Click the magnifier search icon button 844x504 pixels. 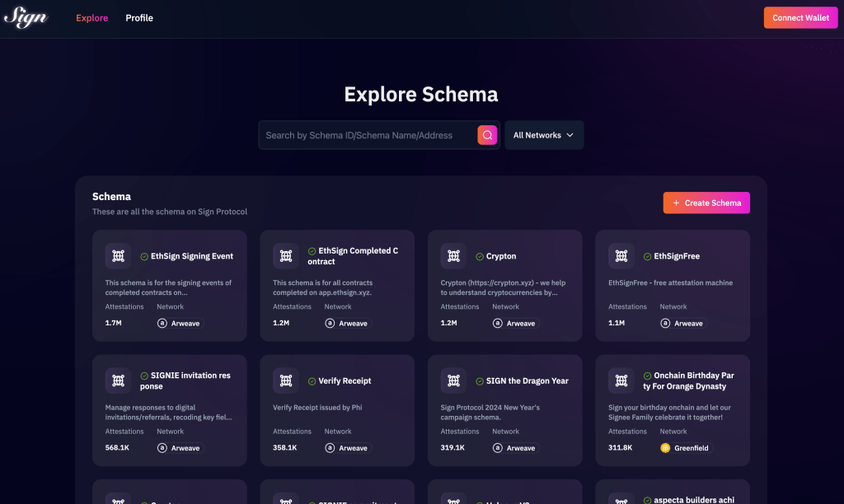click(487, 135)
